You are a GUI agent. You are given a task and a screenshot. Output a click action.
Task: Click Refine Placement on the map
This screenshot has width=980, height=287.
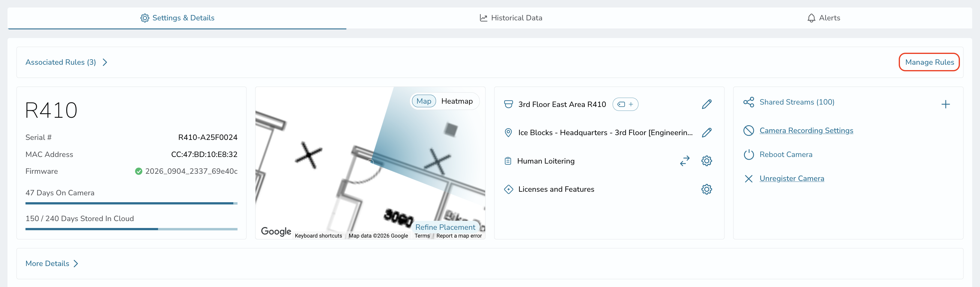pos(445,227)
